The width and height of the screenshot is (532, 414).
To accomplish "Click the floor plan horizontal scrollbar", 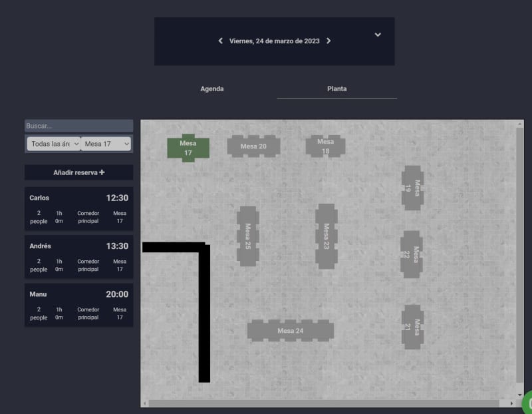I will (324, 403).
